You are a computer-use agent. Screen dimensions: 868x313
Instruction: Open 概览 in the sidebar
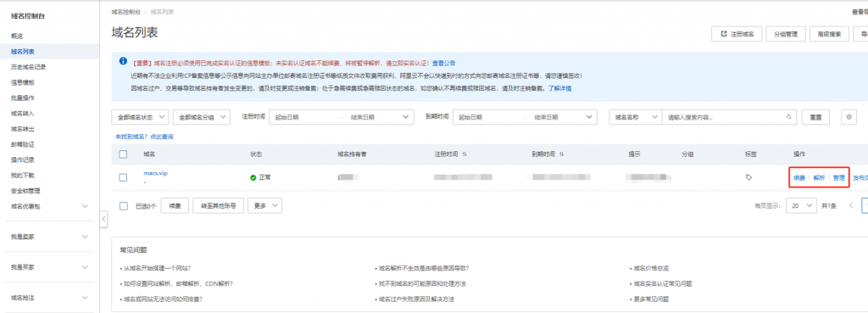pos(17,36)
